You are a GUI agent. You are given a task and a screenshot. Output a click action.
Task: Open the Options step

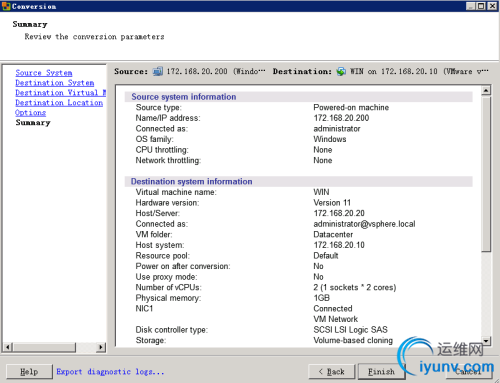click(30, 113)
